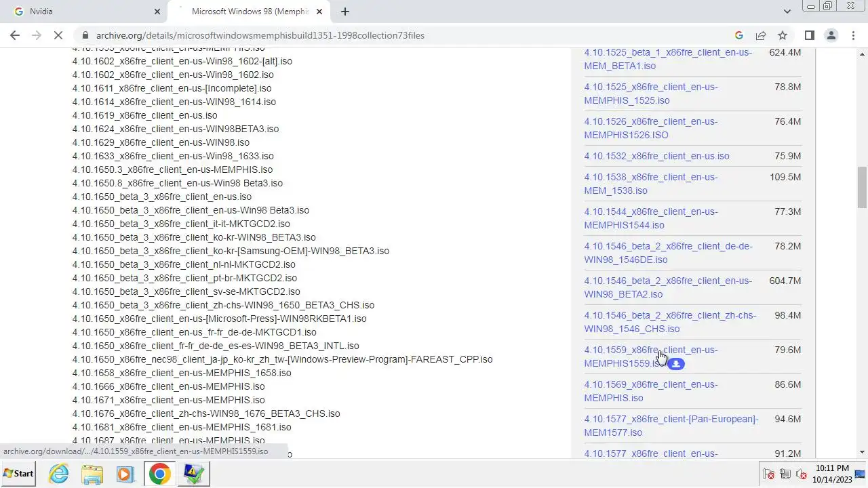Image resolution: width=868 pixels, height=488 pixels.
Task: Select the Microsoft-Press WIN98RKBETA1.iso line
Action: pyautogui.click(x=220, y=319)
